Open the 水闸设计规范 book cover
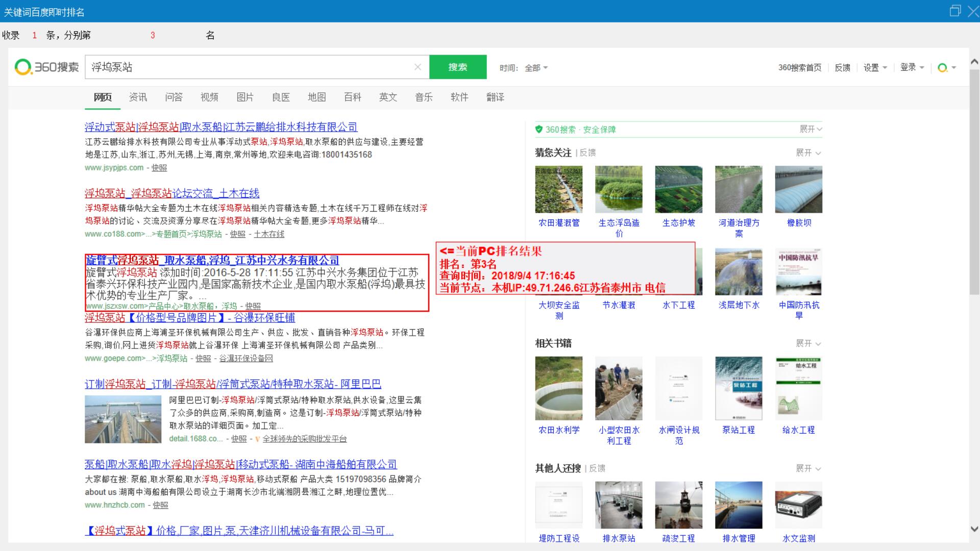The width and height of the screenshot is (980, 551). click(x=678, y=388)
